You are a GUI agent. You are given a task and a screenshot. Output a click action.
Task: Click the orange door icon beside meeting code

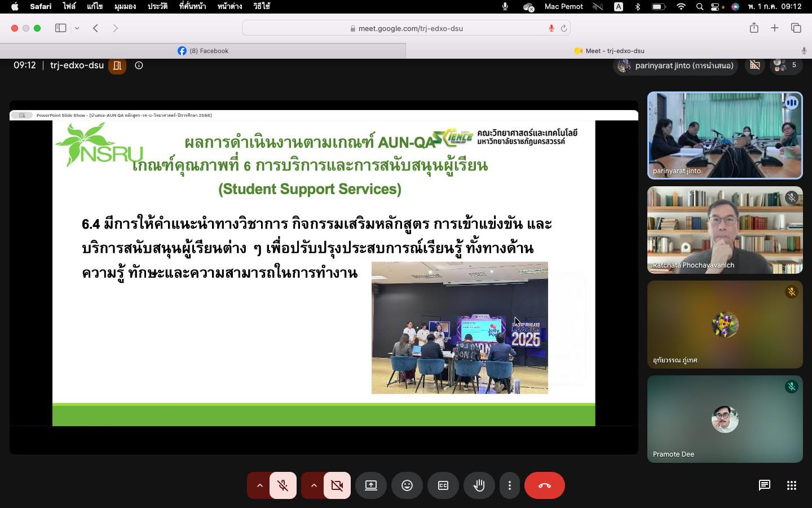point(117,65)
